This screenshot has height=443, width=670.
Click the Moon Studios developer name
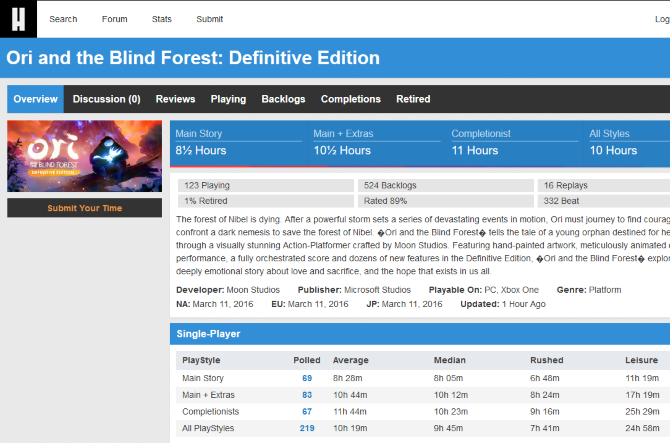[x=253, y=290]
